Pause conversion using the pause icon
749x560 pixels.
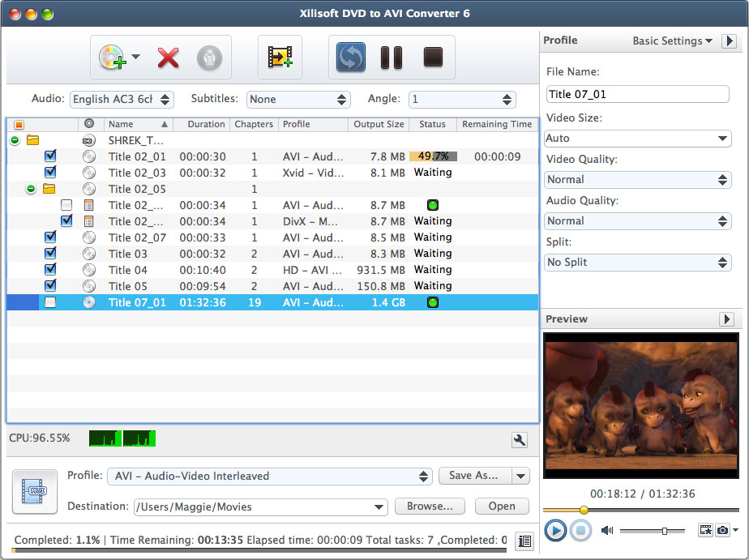pos(392,58)
